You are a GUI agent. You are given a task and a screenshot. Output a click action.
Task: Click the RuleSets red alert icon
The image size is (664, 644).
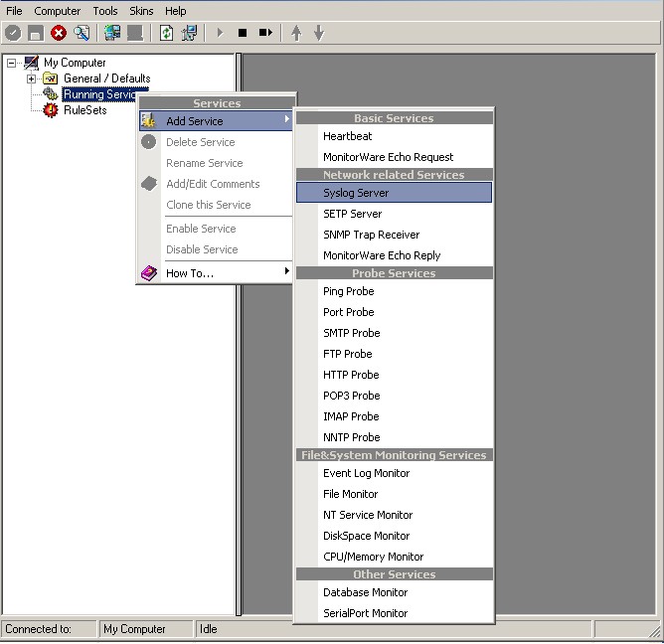click(x=51, y=110)
